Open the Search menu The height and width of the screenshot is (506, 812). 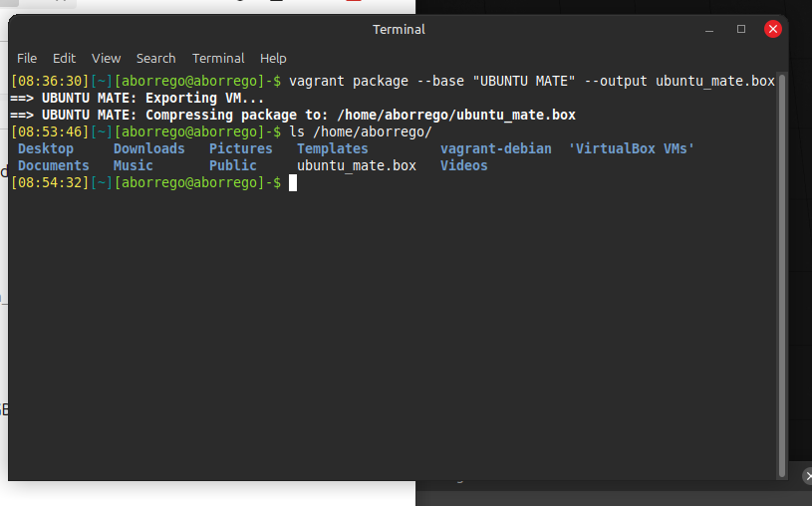(155, 59)
